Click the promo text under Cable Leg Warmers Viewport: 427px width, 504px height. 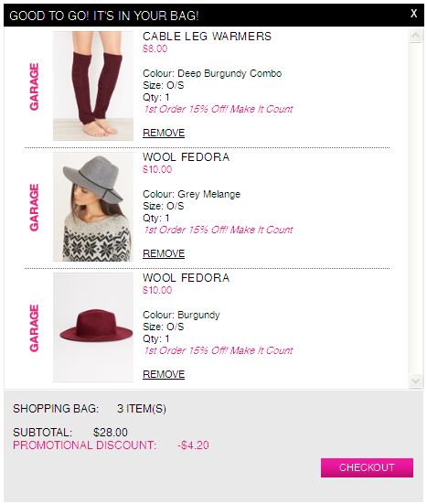point(219,109)
